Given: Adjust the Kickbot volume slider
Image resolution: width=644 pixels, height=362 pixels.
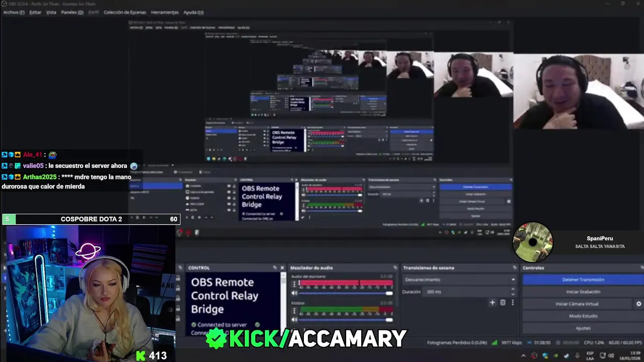Looking at the screenshot, I should 345,320.
